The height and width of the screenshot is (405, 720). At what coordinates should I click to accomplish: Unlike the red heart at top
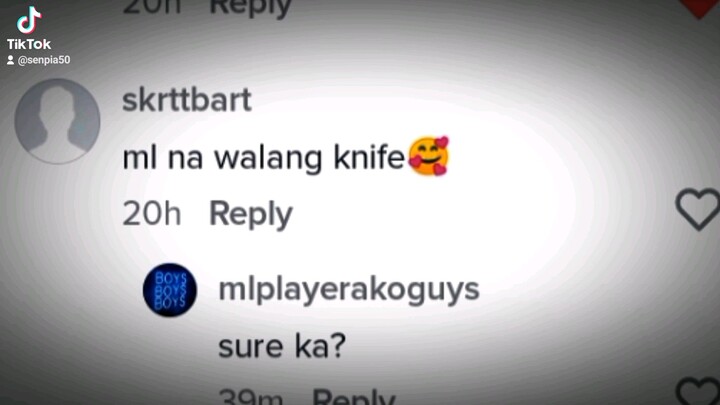click(x=700, y=8)
